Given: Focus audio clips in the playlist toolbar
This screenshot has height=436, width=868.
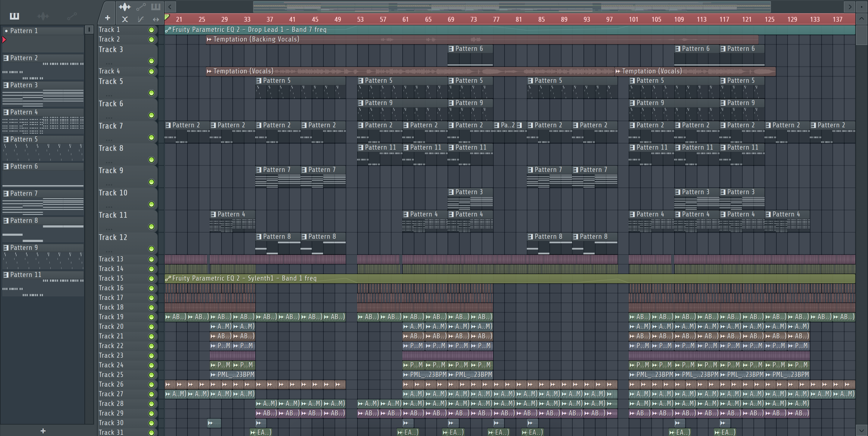Looking at the screenshot, I should point(125,7).
